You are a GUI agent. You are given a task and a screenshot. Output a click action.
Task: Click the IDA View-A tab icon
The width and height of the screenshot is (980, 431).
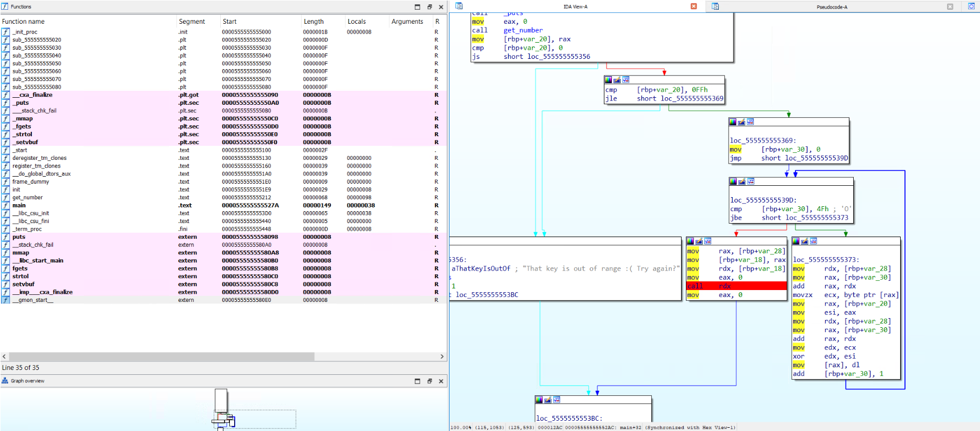click(459, 6)
